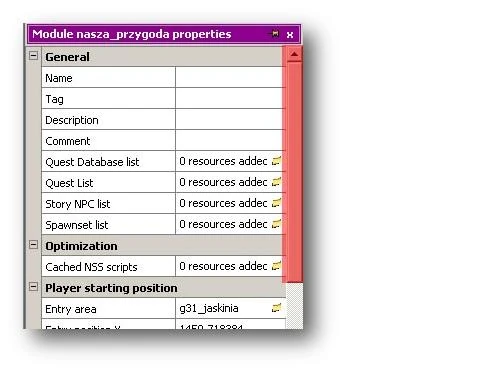The height and width of the screenshot is (372, 479).
Task: Close the Module nasza_przygoda properties panel
Action: click(290, 34)
